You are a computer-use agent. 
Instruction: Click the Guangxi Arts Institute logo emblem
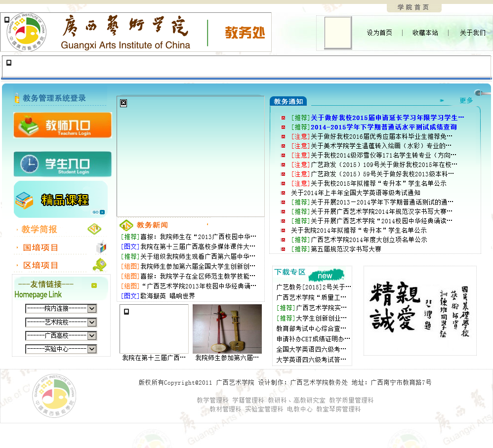(x=27, y=32)
